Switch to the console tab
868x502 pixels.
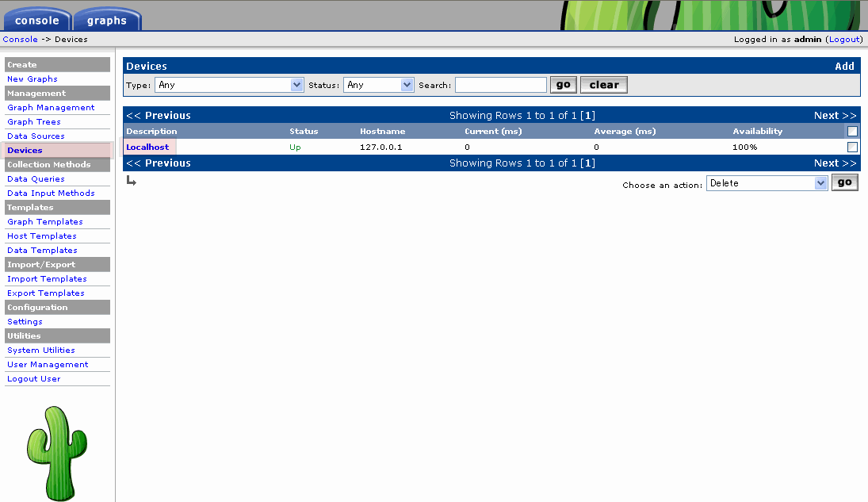click(36, 20)
